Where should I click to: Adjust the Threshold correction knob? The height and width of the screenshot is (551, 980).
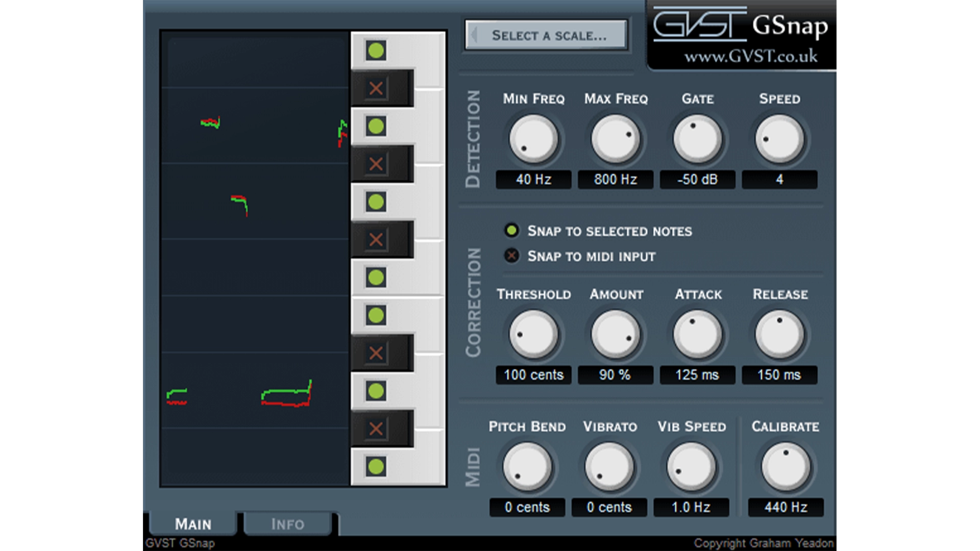[534, 334]
